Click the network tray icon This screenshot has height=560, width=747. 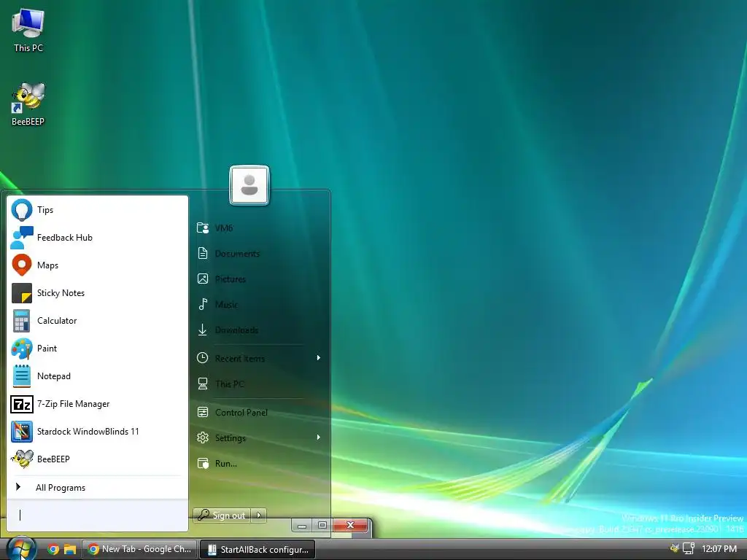(689, 548)
